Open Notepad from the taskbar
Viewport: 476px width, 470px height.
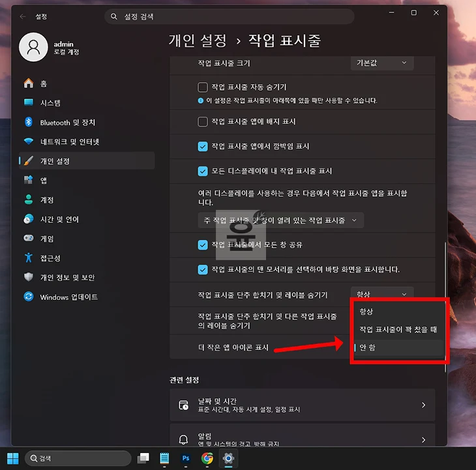pos(164,458)
